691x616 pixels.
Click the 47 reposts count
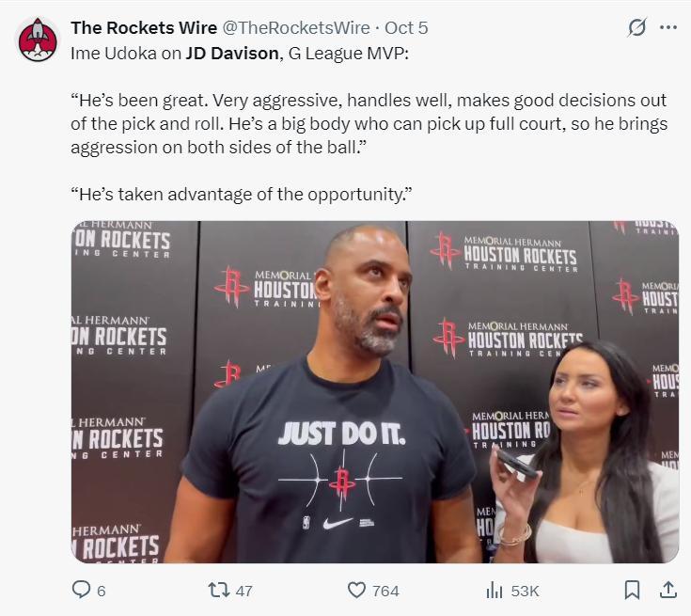(243, 591)
